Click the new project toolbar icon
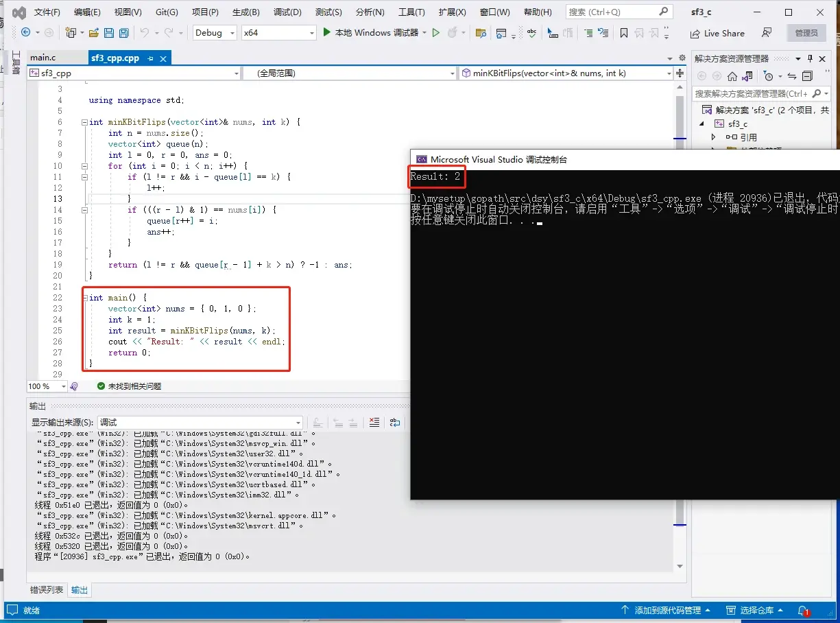Screen dimensions: 840x623 [70, 32]
